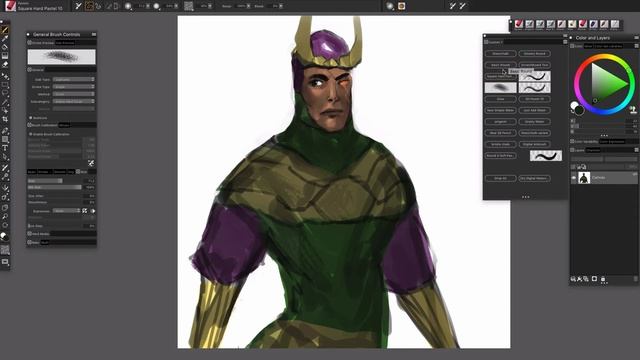640x360 pixels.
Task: Toggle the checkbox in the brush tab row
Action: pyautogui.click(x=78, y=172)
